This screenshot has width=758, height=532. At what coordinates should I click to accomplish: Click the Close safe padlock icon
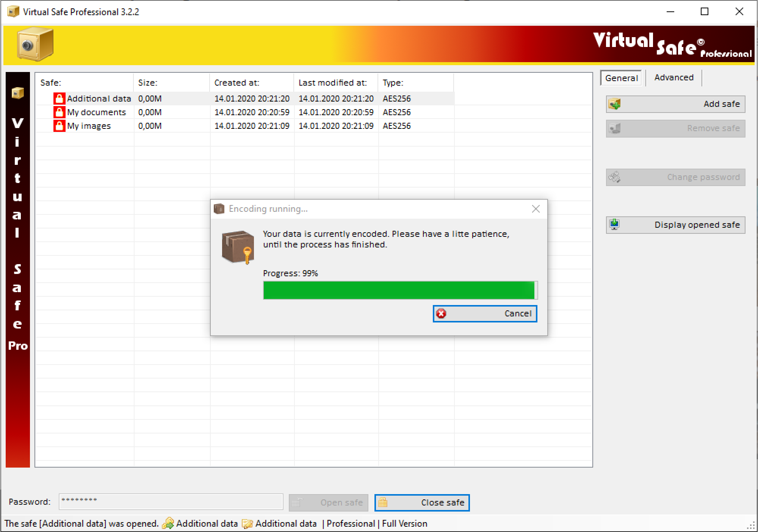[383, 502]
